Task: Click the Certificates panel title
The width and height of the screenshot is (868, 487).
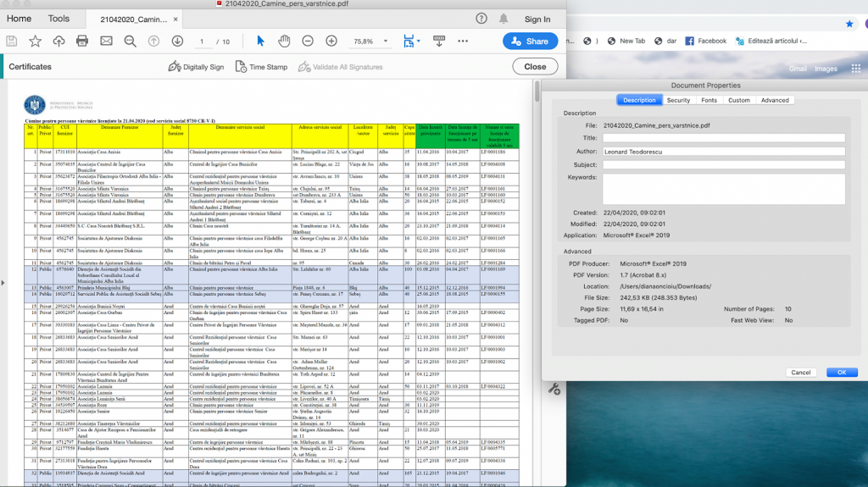Action: coord(30,66)
